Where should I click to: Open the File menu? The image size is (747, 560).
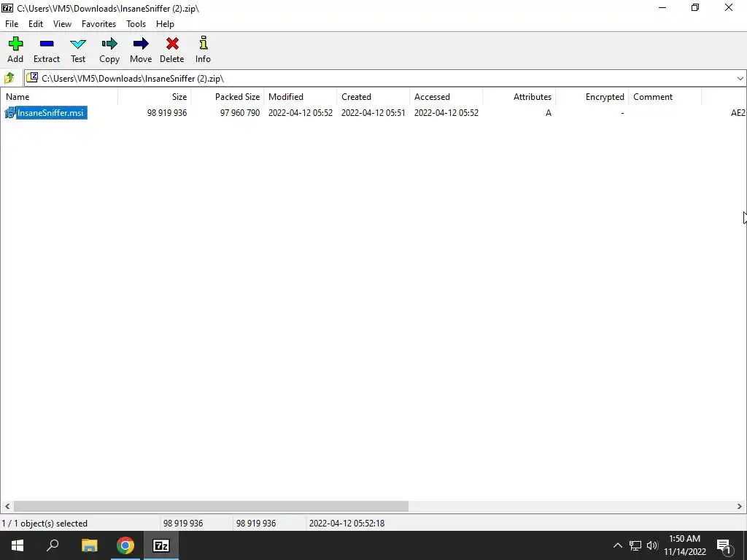click(x=12, y=24)
